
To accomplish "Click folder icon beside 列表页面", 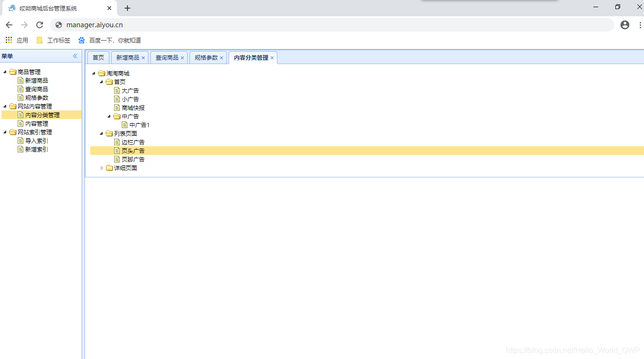I will 109,133.
